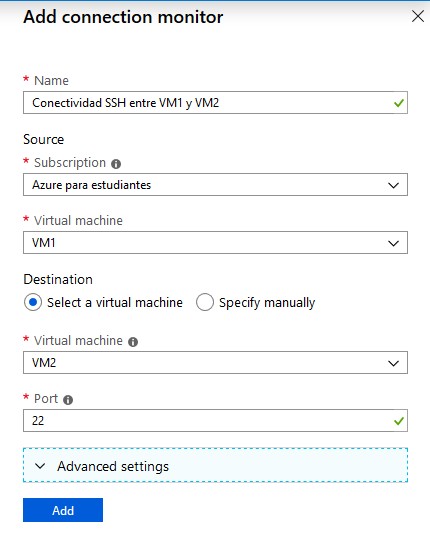
Task: Click the green checkmark in Port field
Action: tap(399, 421)
